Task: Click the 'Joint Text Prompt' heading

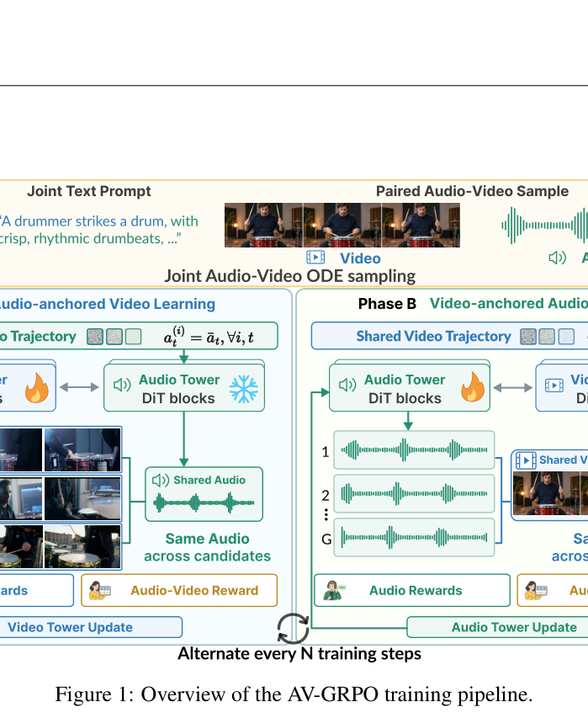Action: [x=89, y=191]
